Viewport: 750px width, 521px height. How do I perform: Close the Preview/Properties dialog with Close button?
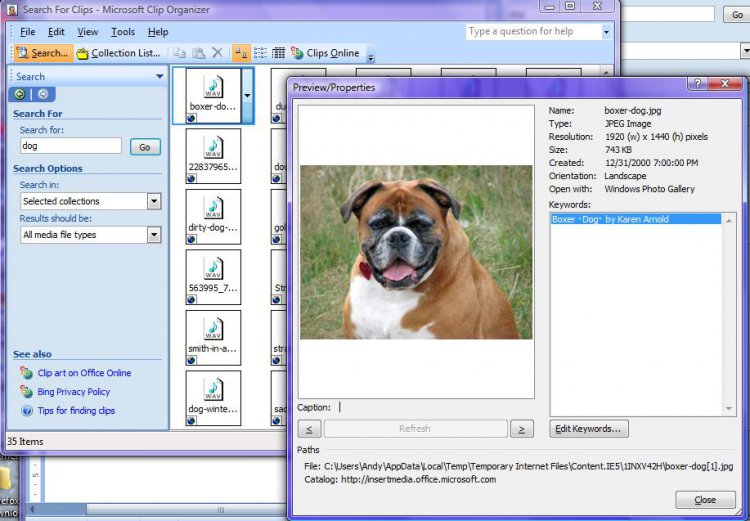(x=706, y=500)
